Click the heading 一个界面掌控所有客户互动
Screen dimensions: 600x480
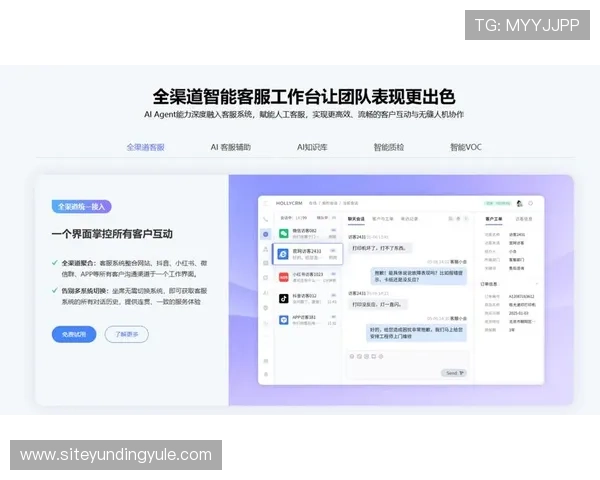[x=112, y=234]
